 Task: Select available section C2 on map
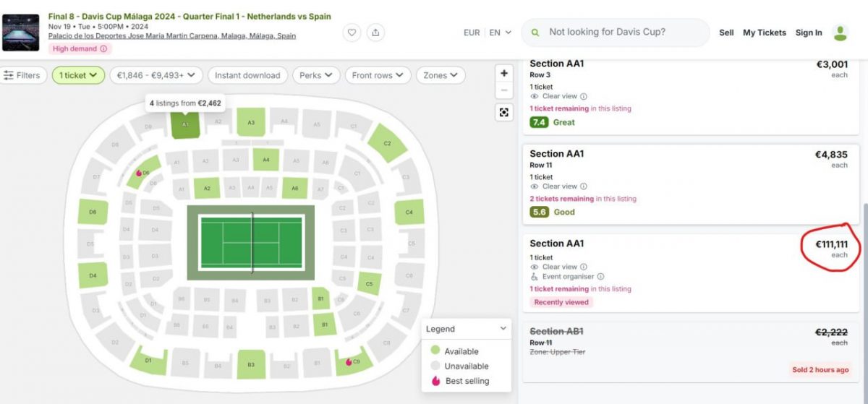click(386, 143)
